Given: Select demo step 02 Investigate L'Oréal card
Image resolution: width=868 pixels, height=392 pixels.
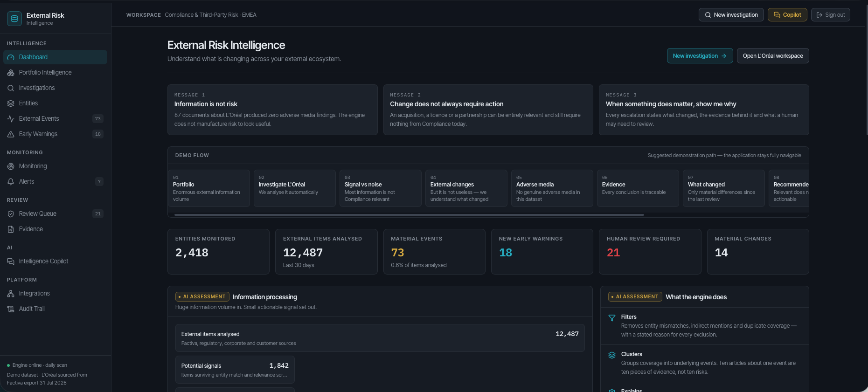Looking at the screenshot, I should pos(294,188).
